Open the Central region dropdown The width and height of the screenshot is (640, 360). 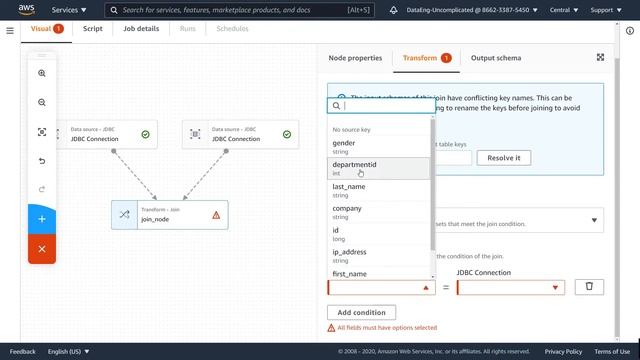click(x=564, y=10)
